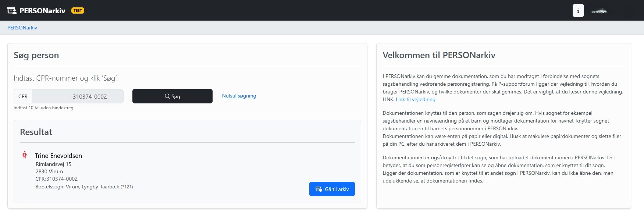The width and height of the screenshot is (644, 216).
Task: Click the PERSONarkiv header title
Action: coord(42,11)
